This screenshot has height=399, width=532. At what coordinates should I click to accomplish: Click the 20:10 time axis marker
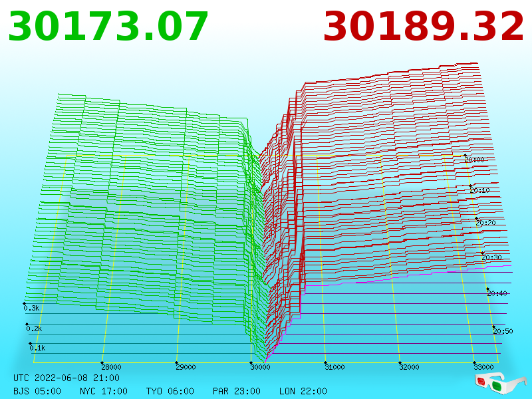pos(479,190)
